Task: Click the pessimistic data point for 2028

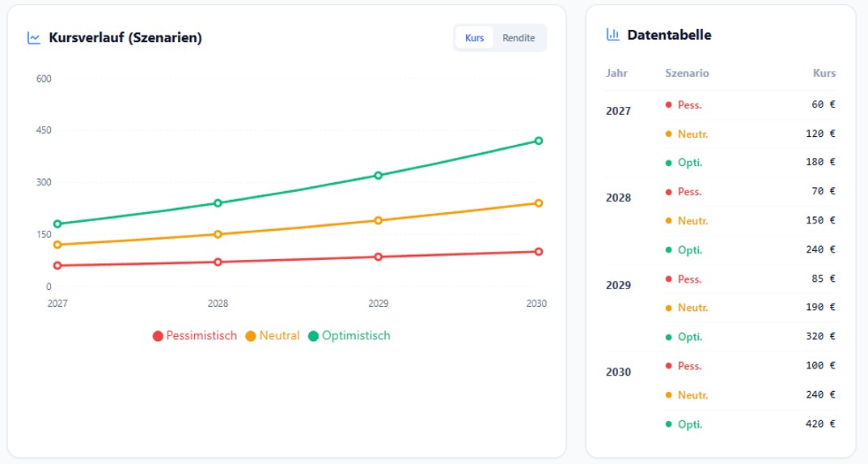Action: click(x=218, y=262)
